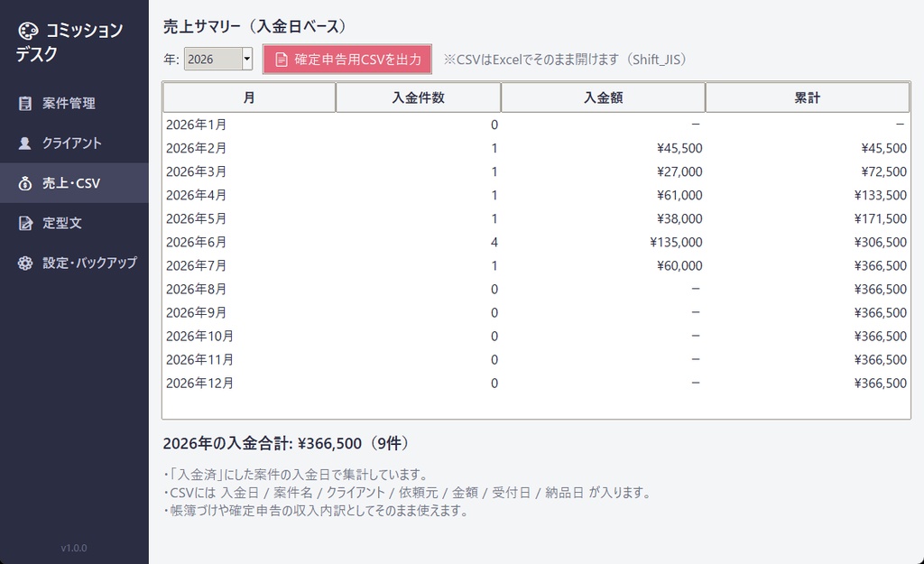Image resolution: width=924 pixels, height=564 pixels.
Task: Select the 2026年11月 row label
Action: tap(199, 360)
